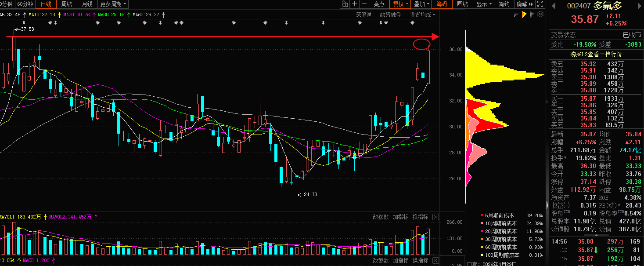
Task: Zoom out chart with minus icon
Action: pyautogui.click(x=364, y=4)
